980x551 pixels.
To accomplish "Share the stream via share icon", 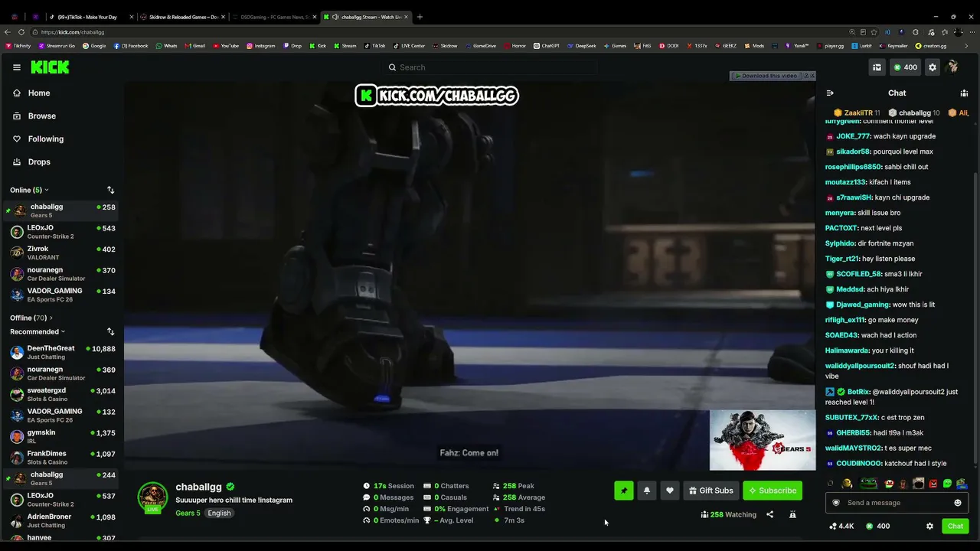I will click(x=769, y=514).
